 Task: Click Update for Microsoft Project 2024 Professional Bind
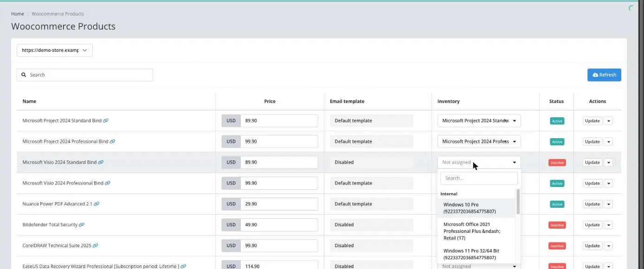592,141
